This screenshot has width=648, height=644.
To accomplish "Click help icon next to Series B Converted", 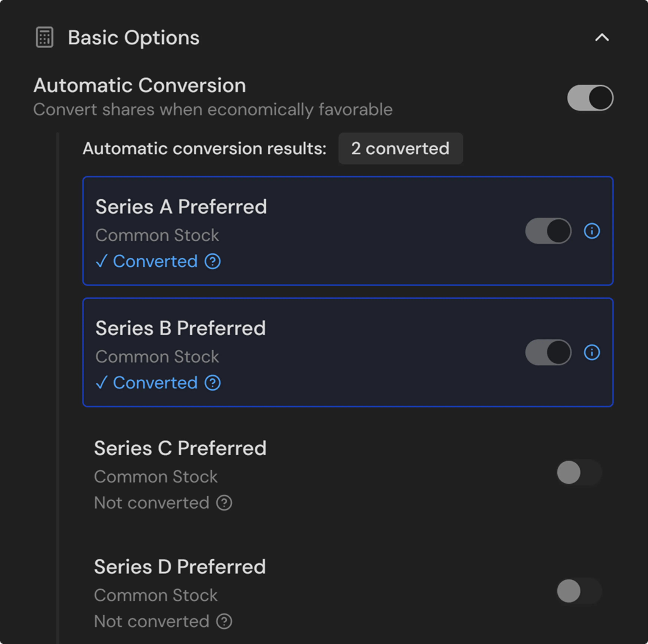I will coord(213,383).
